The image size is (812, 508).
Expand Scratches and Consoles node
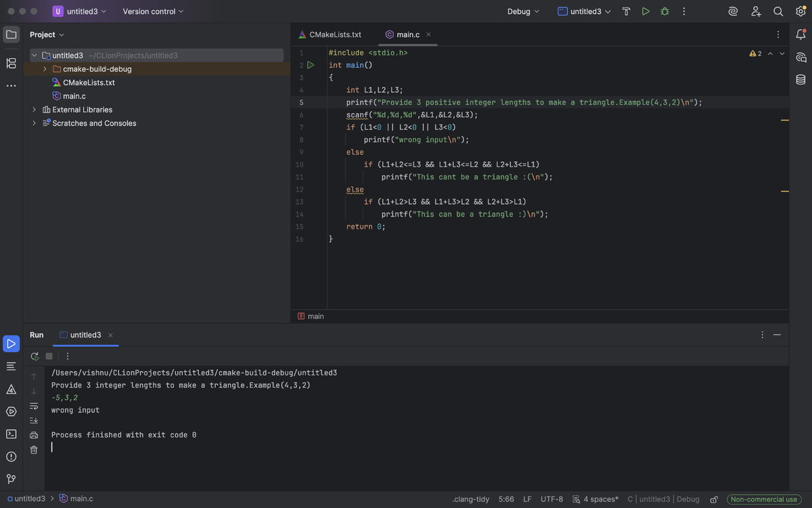34,123
